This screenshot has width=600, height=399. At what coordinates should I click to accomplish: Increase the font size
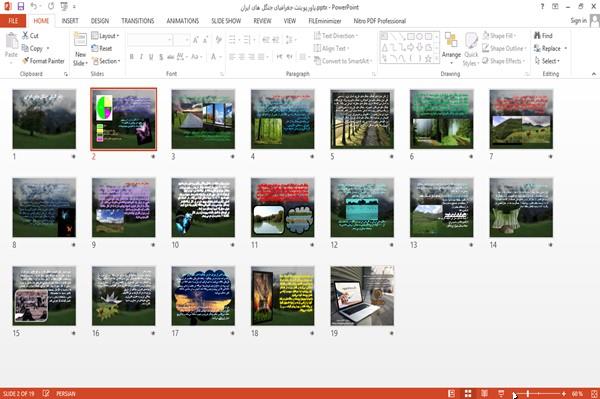click(196, 40)
